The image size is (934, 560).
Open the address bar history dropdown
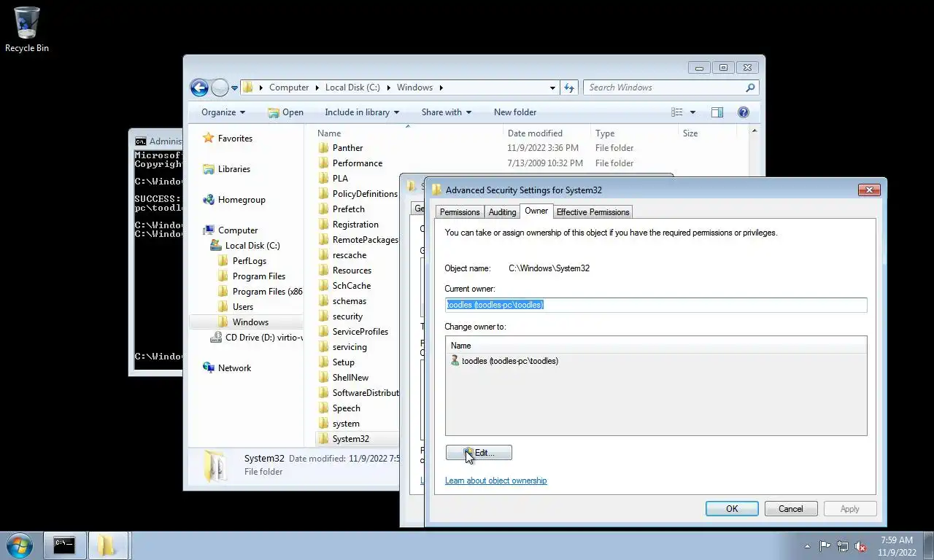pyautogui.click(x=552, y=87)
